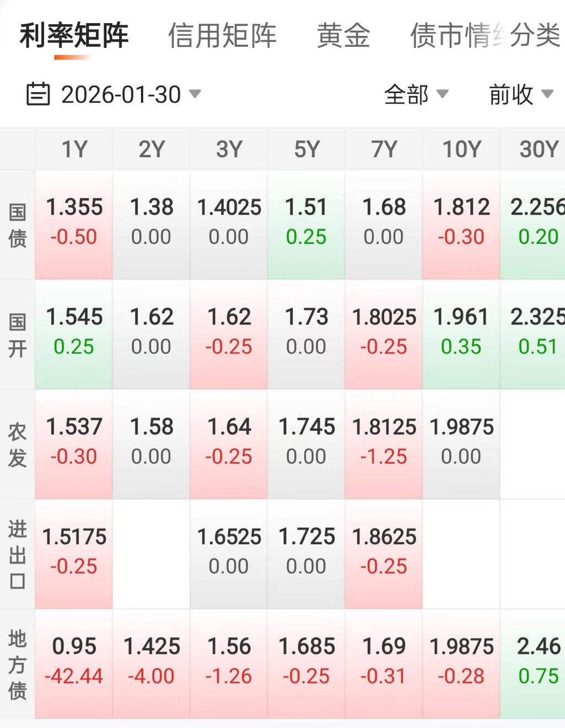Select the 黄金 tab
The height and width of the screenshot is (728, 565).
343,36
